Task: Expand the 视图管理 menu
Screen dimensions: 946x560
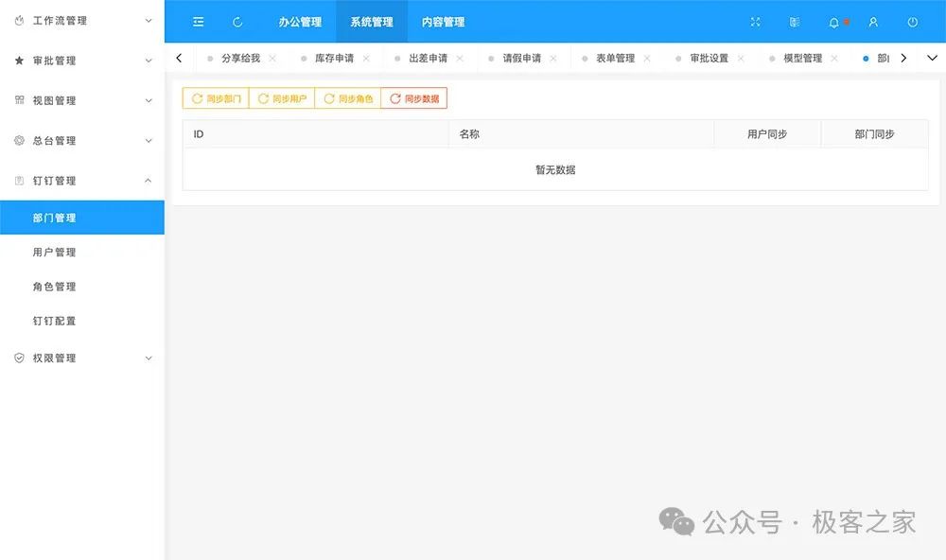Action: 149,100
